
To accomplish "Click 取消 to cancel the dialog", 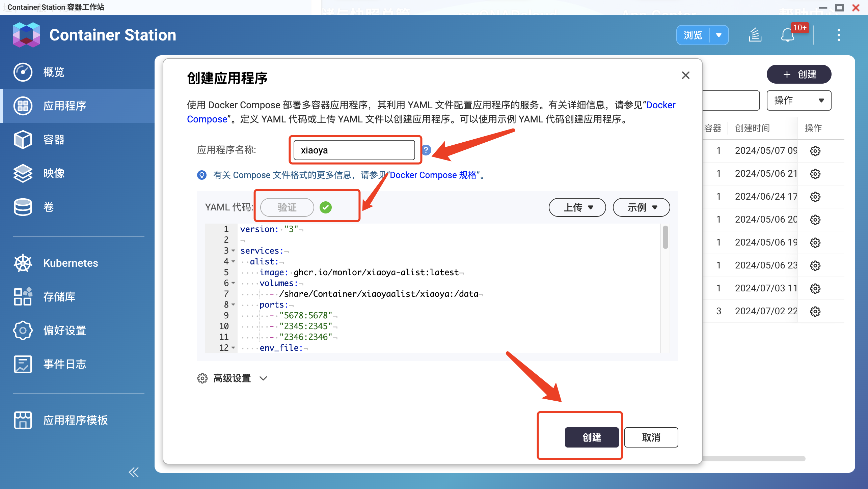I will coord(651,437).
